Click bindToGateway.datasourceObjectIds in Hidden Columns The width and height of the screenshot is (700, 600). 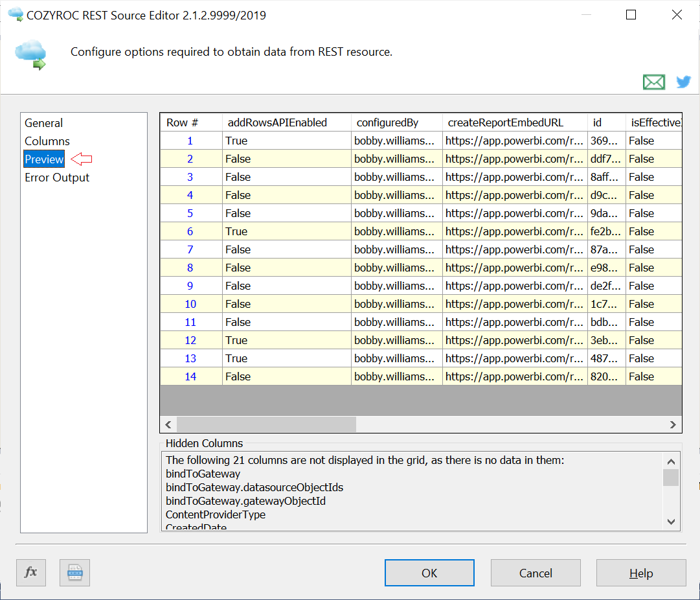tap(254, 487)
